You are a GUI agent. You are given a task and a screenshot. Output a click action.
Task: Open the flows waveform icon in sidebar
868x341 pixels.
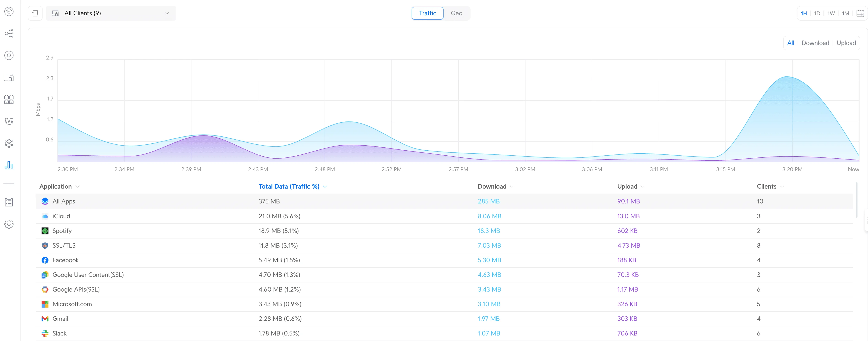pyautogui.click(x=9, y=122)
